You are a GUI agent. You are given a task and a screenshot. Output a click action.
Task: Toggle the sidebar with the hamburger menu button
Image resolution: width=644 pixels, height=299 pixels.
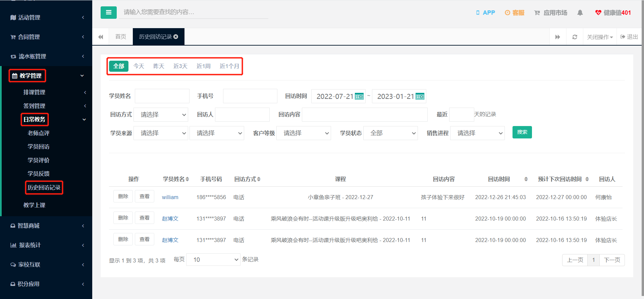[x=109, y=12]
